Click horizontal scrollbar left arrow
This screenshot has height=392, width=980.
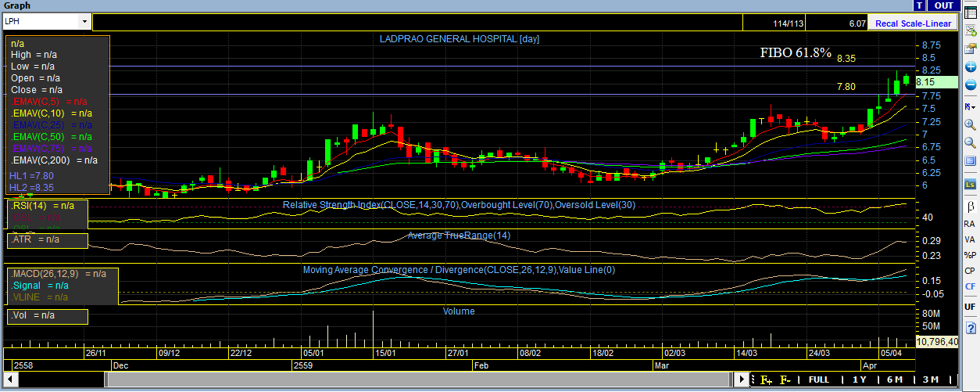pos(11,379)
